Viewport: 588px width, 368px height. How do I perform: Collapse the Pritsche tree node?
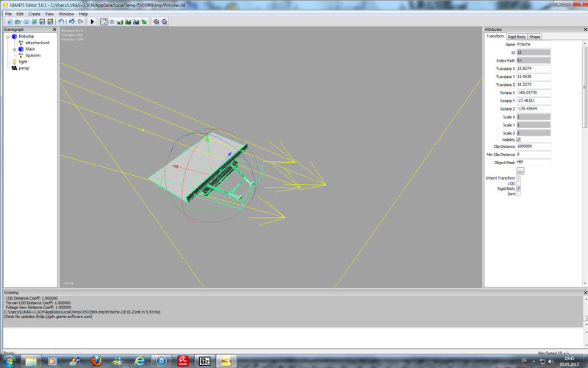(7, 37)
